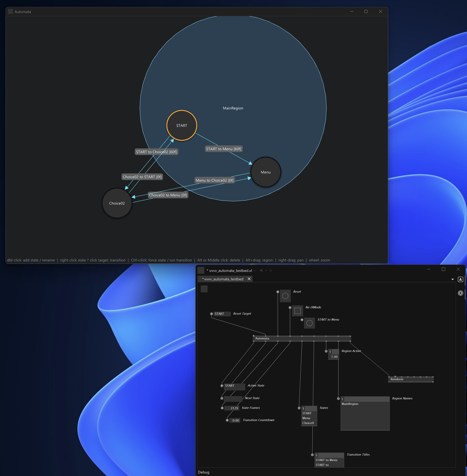Click the gray square at the patch's top-left corner
467x476 pixels.
tap(204, 289)
